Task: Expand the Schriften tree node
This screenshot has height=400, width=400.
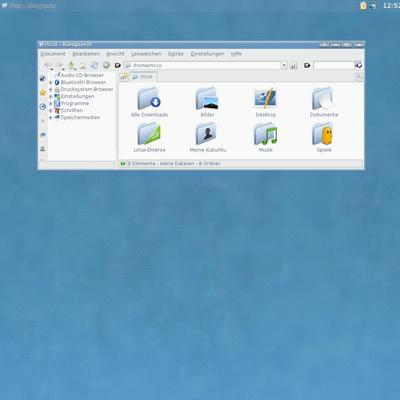Action: [51, 110]
